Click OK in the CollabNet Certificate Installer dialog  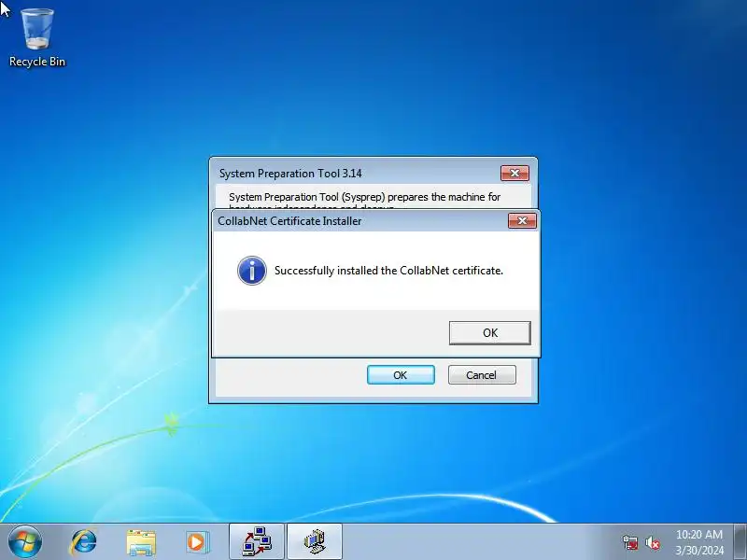[489, 332]
